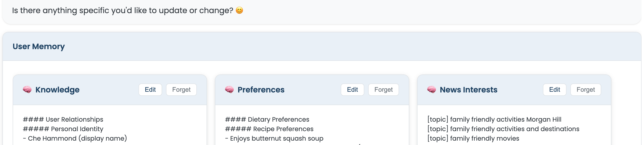Edit the Knowledge memory card

point(150,90)
